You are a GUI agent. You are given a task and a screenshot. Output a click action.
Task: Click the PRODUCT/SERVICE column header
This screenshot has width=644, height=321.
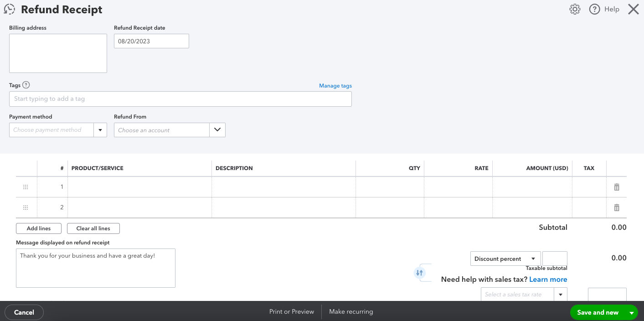pos(98,168)
